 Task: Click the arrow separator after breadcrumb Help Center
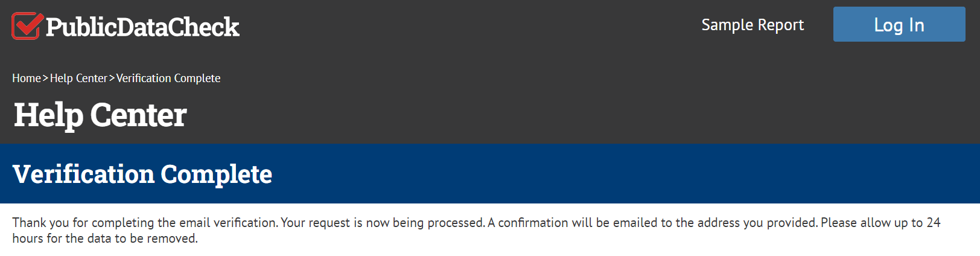click(112, 78)
